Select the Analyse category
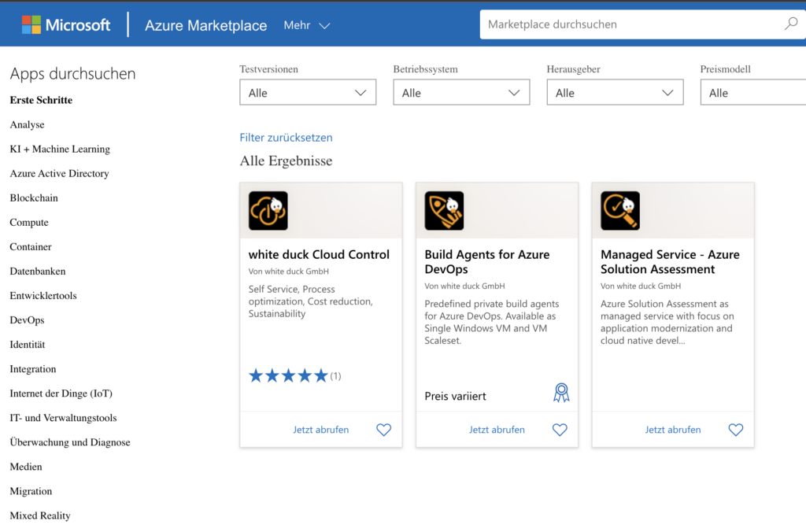 click(x=28, y=125)
